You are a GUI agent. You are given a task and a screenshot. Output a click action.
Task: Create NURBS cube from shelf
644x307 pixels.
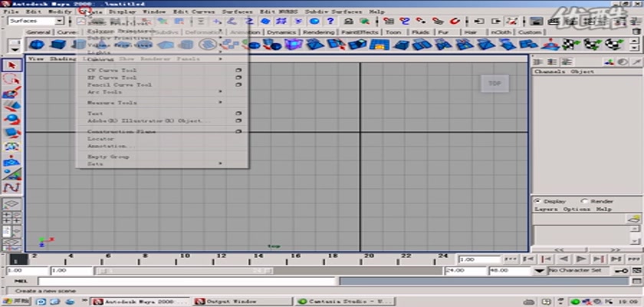coord(58,44)
